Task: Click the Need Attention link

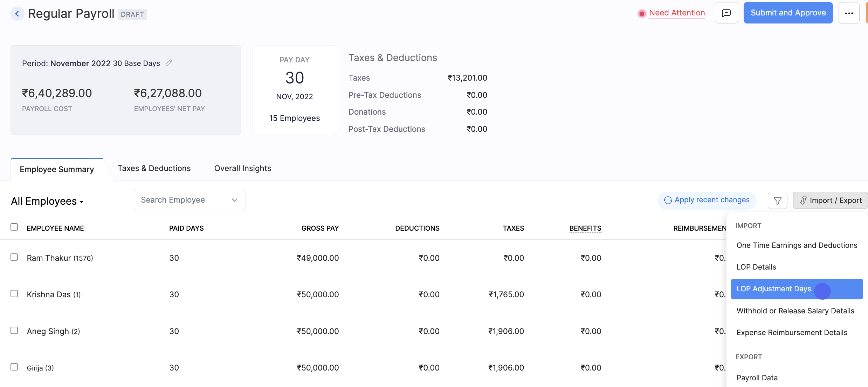Action: (x=677, y=13)
